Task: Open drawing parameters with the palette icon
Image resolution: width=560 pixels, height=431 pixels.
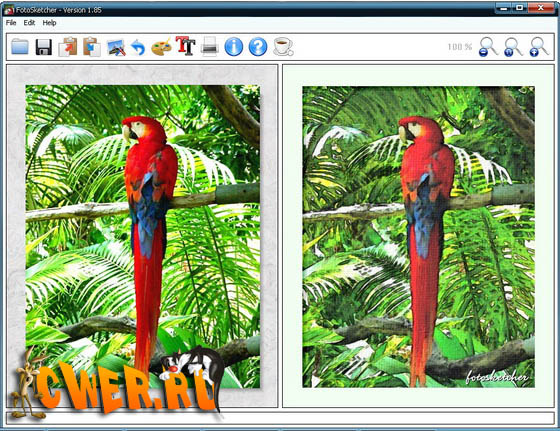Action: [161, 47]
